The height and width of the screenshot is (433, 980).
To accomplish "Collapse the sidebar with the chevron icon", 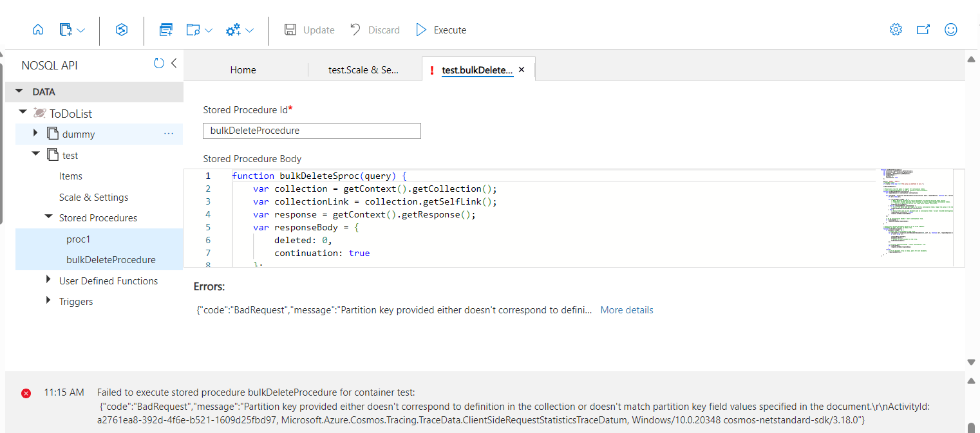I will pyautogui.click(x=173, y=64).
